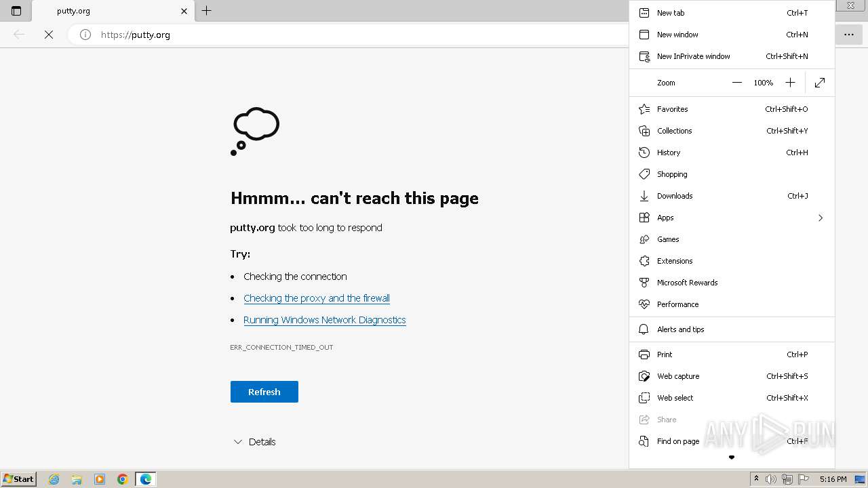Click the down arrow to scroll the menu
The height and width of the screenshot is (488, 868).
point(732,457)
